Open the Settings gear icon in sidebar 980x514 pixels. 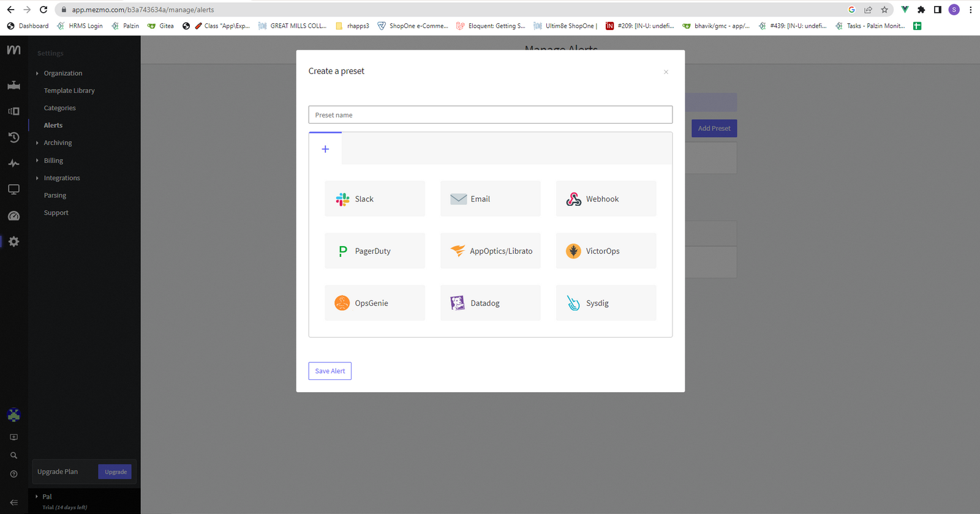[13, 242]
